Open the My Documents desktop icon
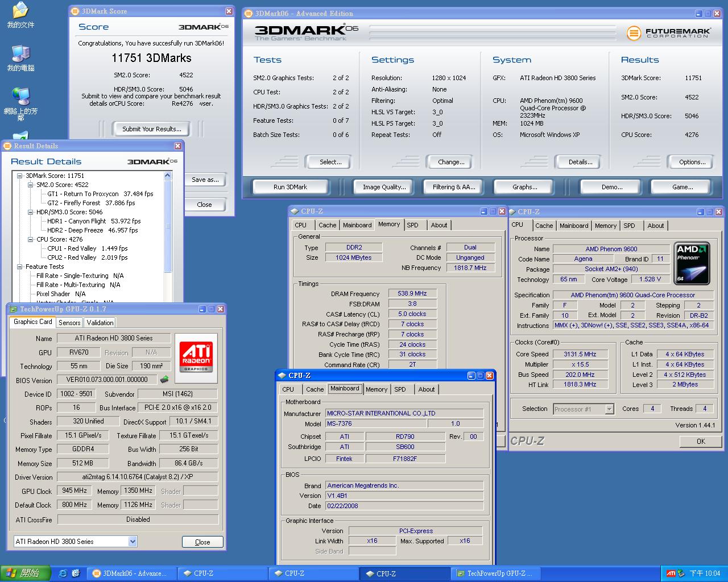 (x=20, y=15)
